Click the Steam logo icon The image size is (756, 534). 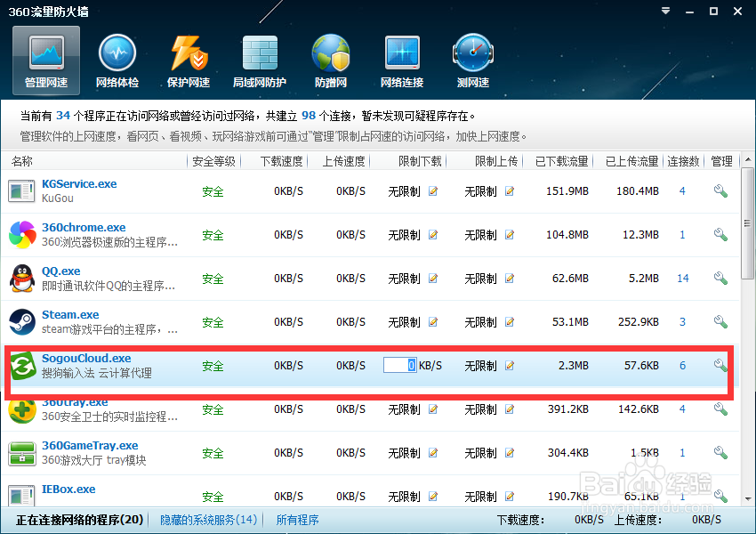click(22, 322)
